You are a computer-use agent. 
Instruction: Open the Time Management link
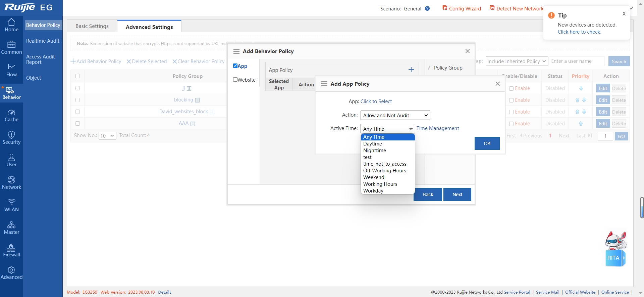437,128
